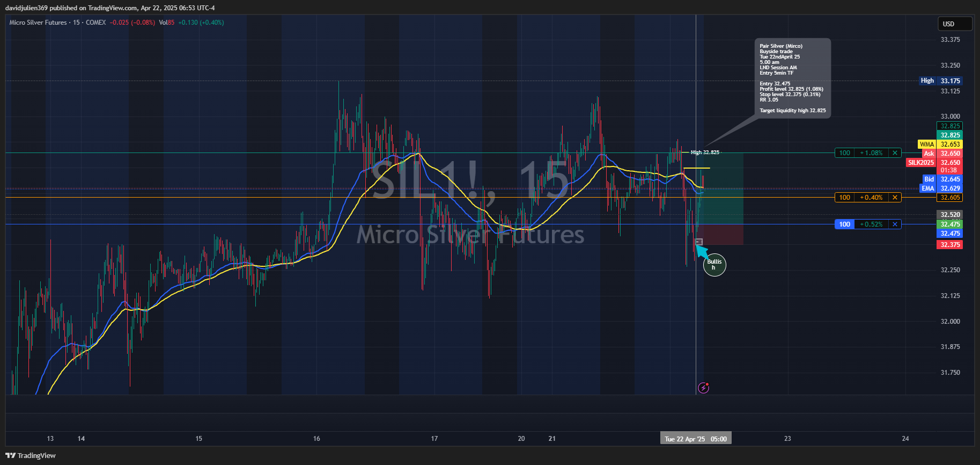The height and width of the screenshot is (465, 980).
Task: Click date 17 on the time axis
Action: click(434, 439)
